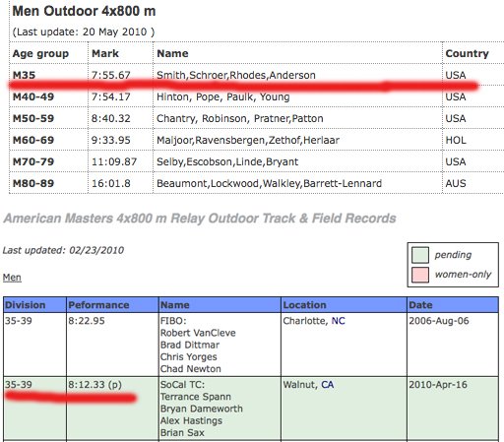Click the pending legend label
The height and width of the screenshot is (442, 504).
[453, 255]
